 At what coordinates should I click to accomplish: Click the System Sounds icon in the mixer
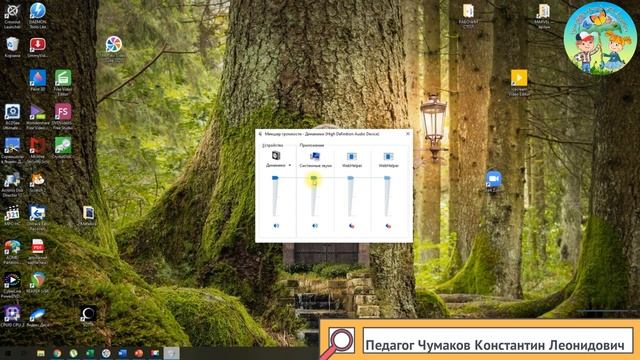[x=315, y=156]
